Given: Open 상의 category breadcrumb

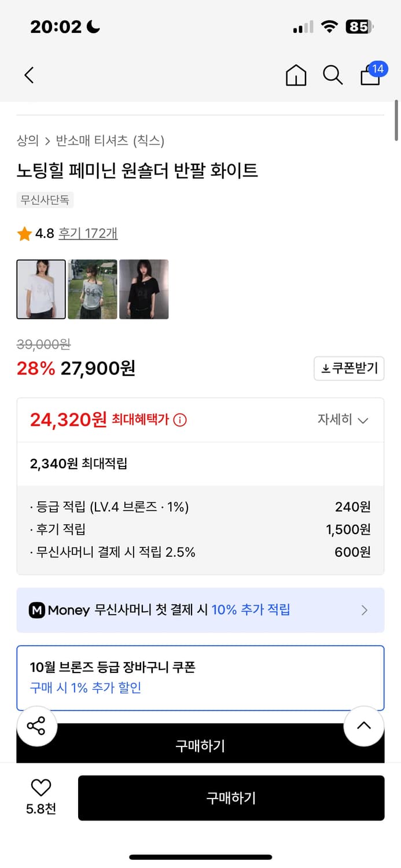Looking at the screenshot, I should [x=28, y=141].
